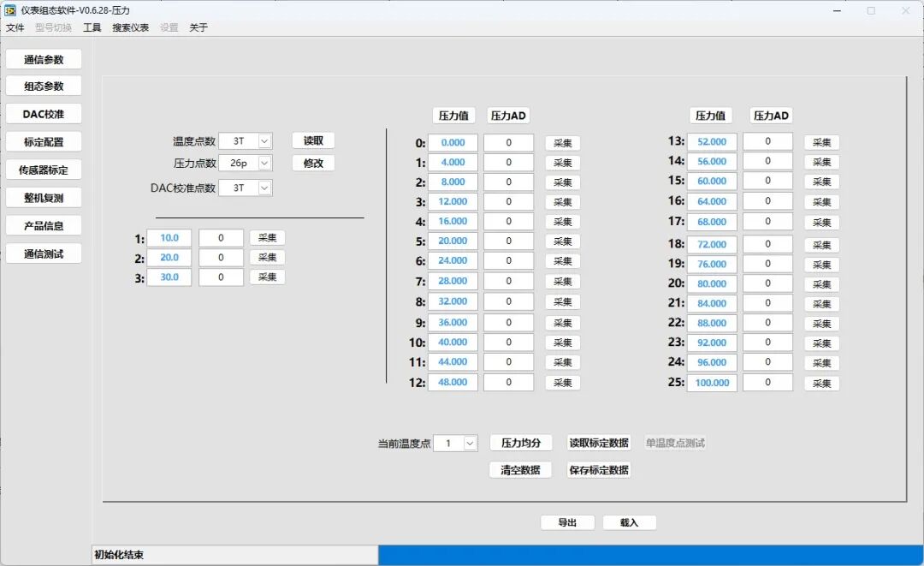Click the 搜索仪表 menu item
This screenshot has width=924, height=566.
(130, 27)
